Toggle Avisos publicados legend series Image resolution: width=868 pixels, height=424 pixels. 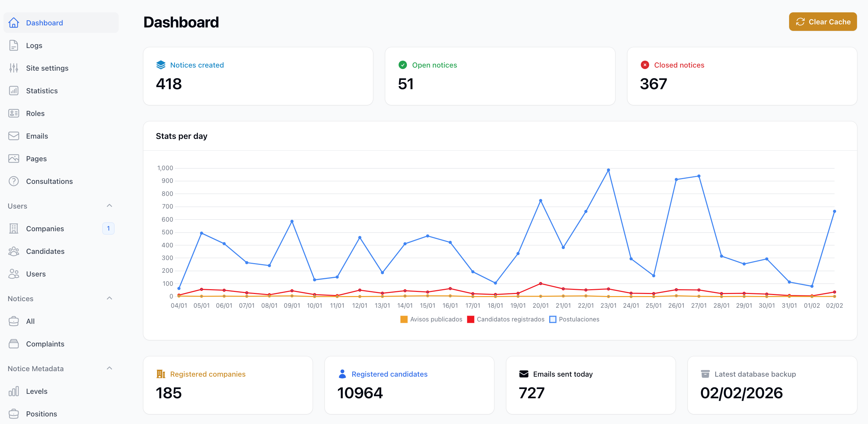click(x=436, y=319)
